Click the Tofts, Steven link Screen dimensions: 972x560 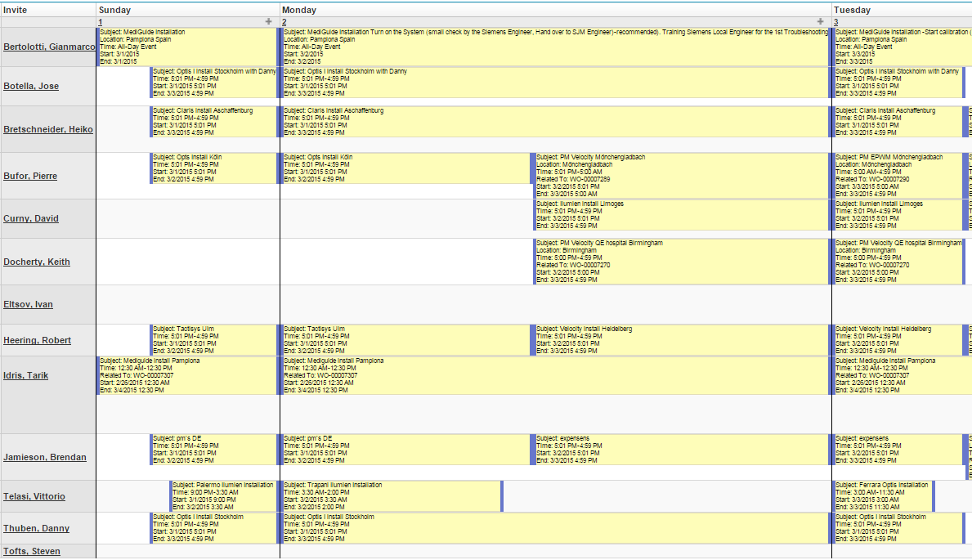point(32,551)
